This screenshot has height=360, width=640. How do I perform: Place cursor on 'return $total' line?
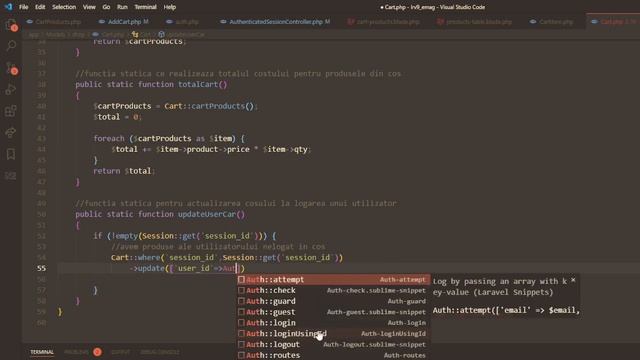124,171
